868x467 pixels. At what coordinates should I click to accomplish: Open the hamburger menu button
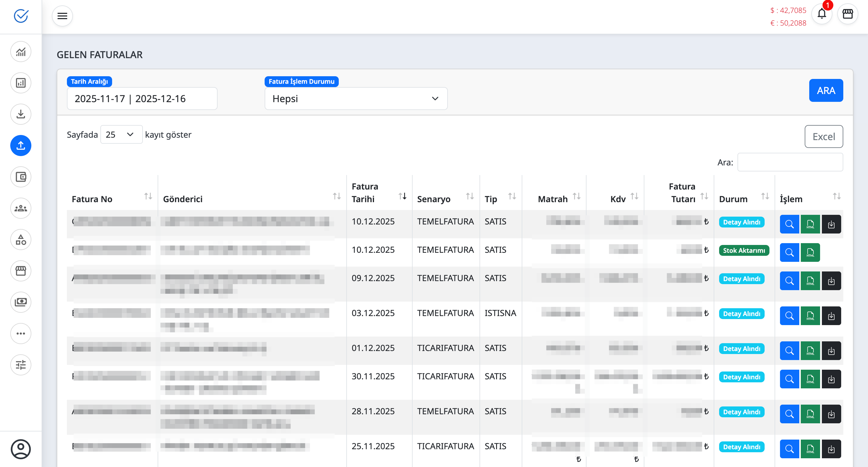[62, 16]
